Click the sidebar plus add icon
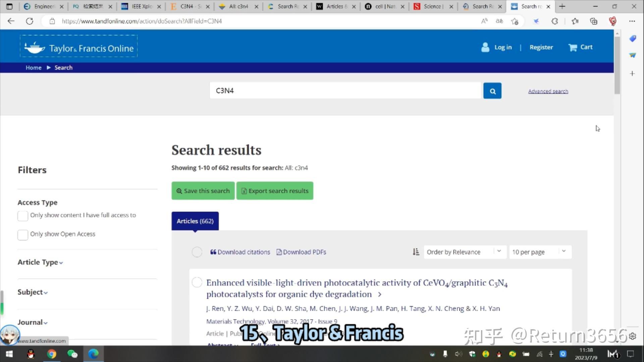The height and width of the screenshot is (362, 644). [x=632, y=73]
